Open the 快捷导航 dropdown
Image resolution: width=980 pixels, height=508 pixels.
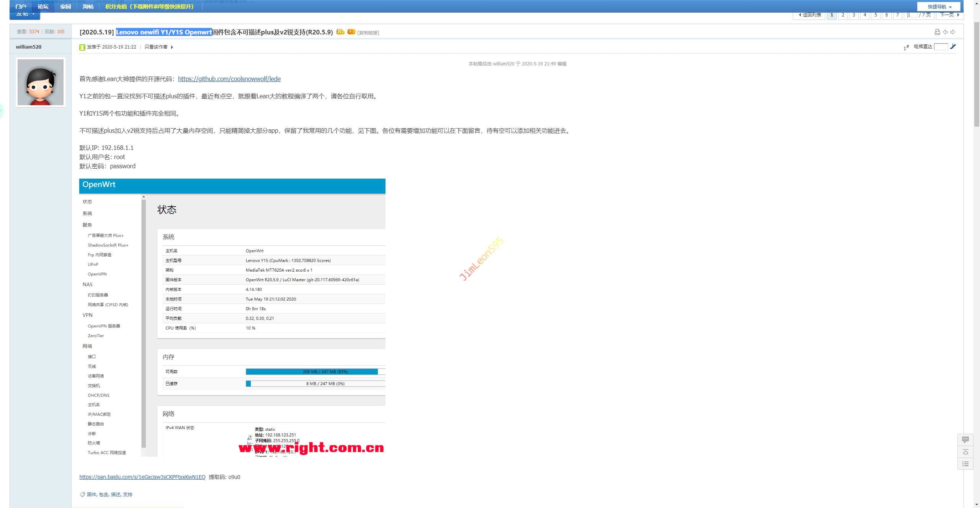pos(939,7)
